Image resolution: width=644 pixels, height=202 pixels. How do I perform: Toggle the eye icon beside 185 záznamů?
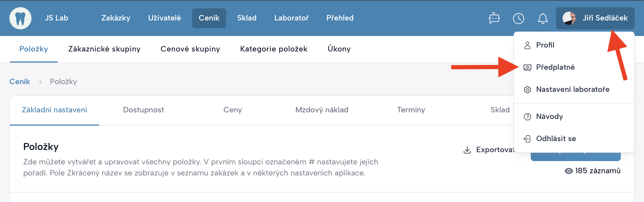pyautogui.click(x=569, y=171)
